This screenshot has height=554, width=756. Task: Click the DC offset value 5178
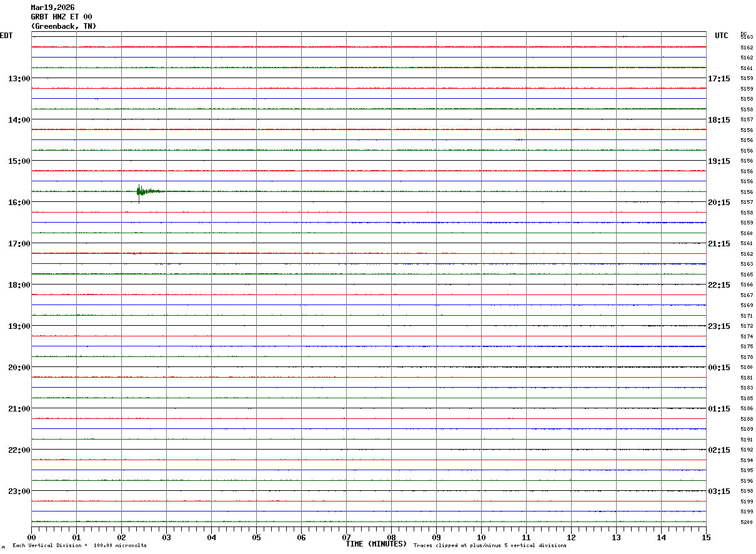coord(747,357)
